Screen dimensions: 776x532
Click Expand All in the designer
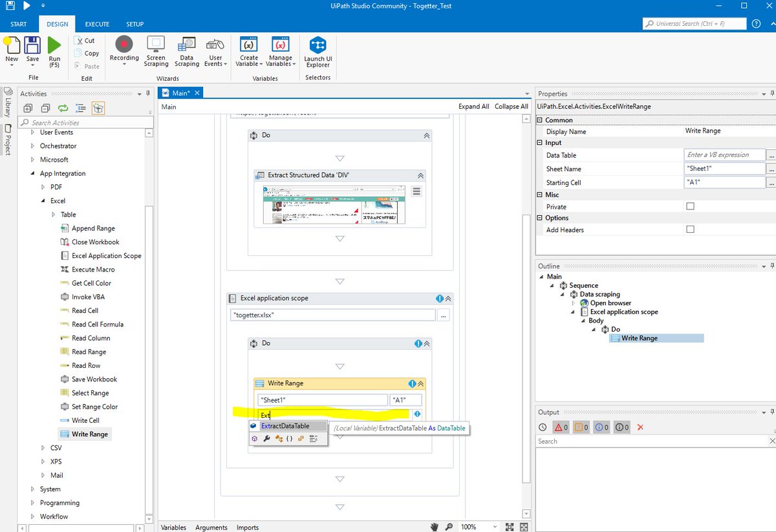(x=474, y=107)
